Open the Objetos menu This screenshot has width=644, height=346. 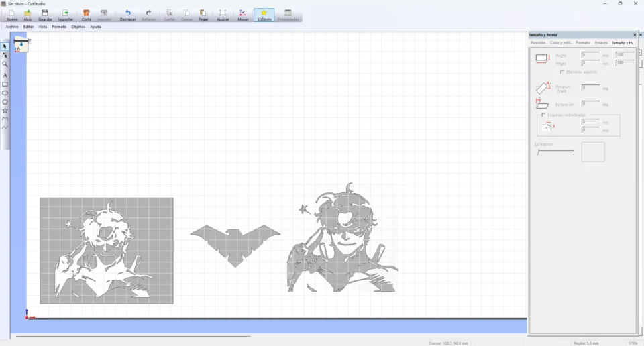click(x=78, y=27)
